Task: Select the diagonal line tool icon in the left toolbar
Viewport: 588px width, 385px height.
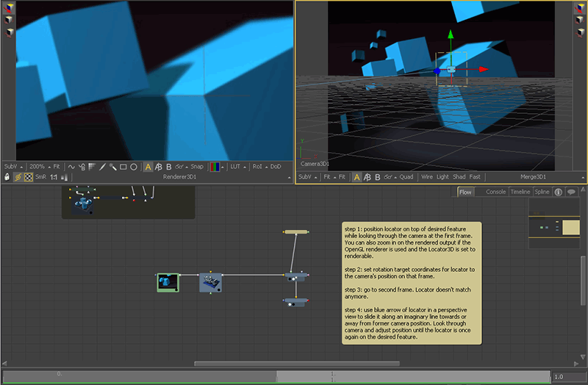Action: [x=102, y=167]
